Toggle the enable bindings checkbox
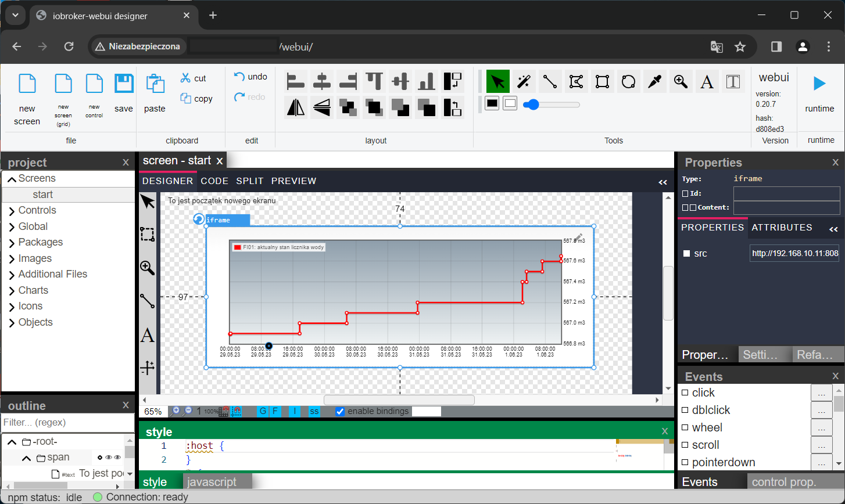The image size is (845, 504). pos(341,412)
